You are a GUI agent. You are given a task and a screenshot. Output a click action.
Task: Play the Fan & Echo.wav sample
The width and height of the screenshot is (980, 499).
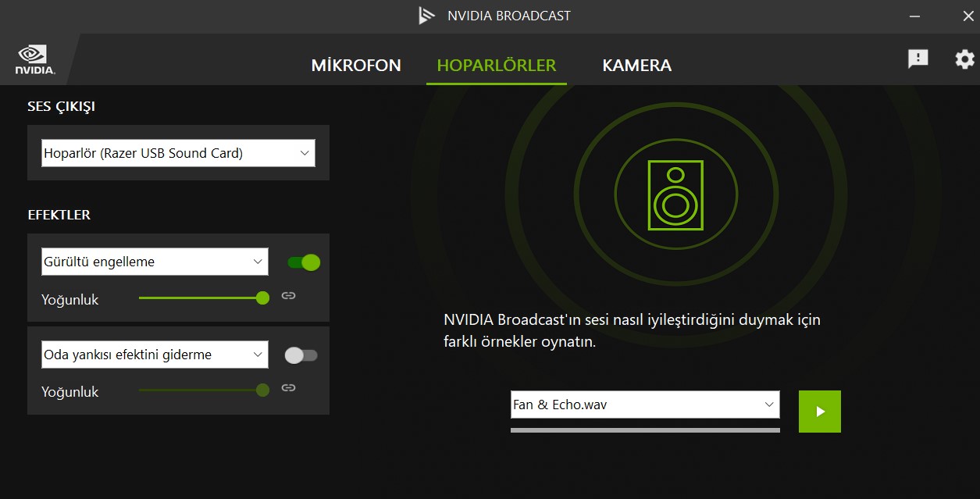point(820,412)
